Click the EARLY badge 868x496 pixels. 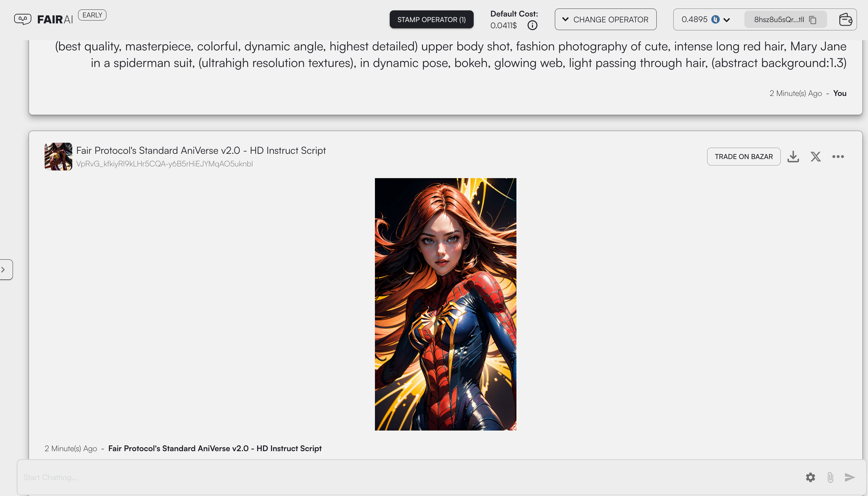[x=92, y=15]
